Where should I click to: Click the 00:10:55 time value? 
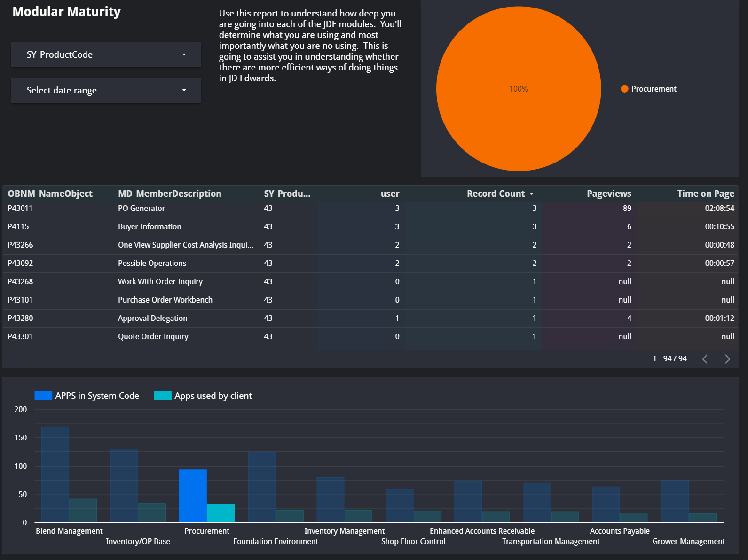pos(719,226)
